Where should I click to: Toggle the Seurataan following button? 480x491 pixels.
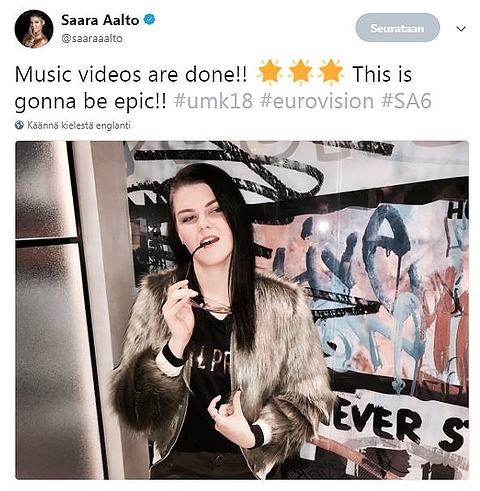pyautogui.click(x=397, y=28)
